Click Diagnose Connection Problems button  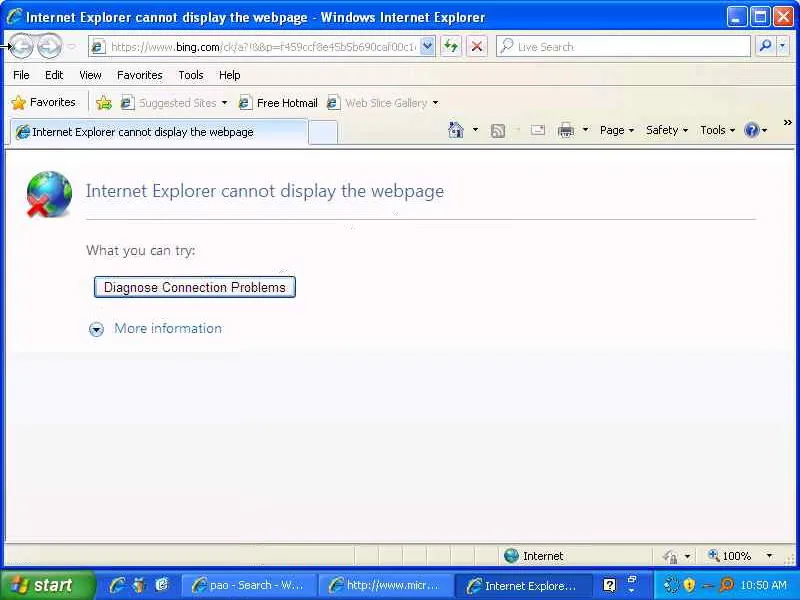click(x=195, y=287)
